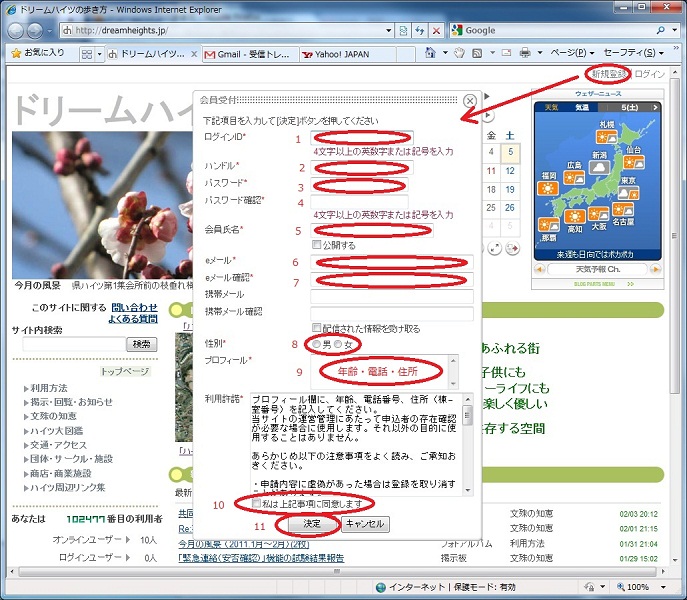This screenshot has height=600, width=687.
Task: Open Favorites via the star icon
Action: point(16,52)
